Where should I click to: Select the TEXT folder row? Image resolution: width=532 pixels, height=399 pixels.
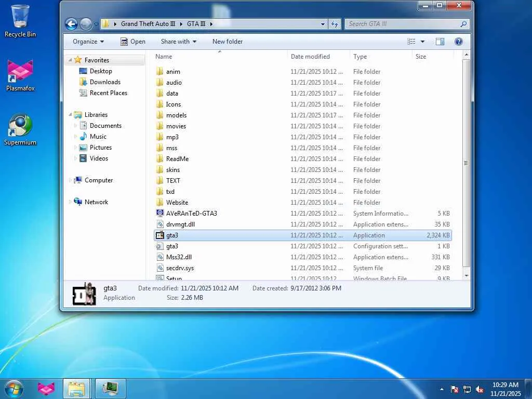303,180
